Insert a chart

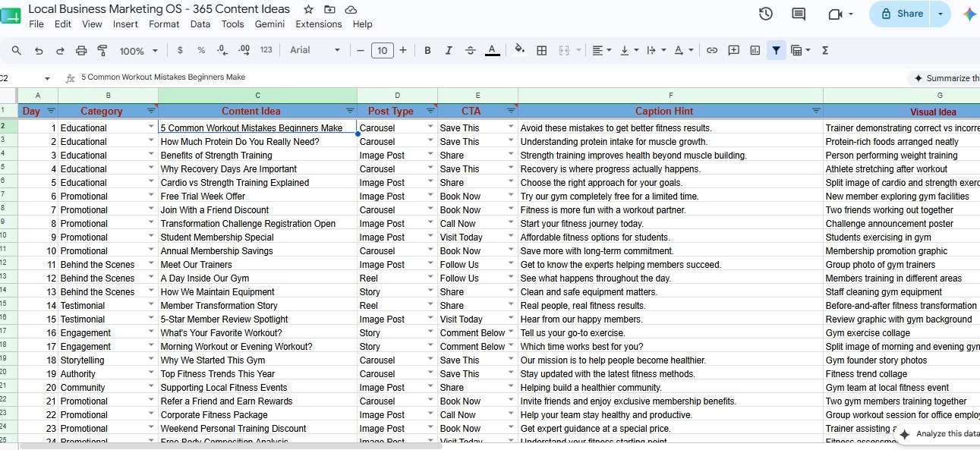click(x=755, y=51)
